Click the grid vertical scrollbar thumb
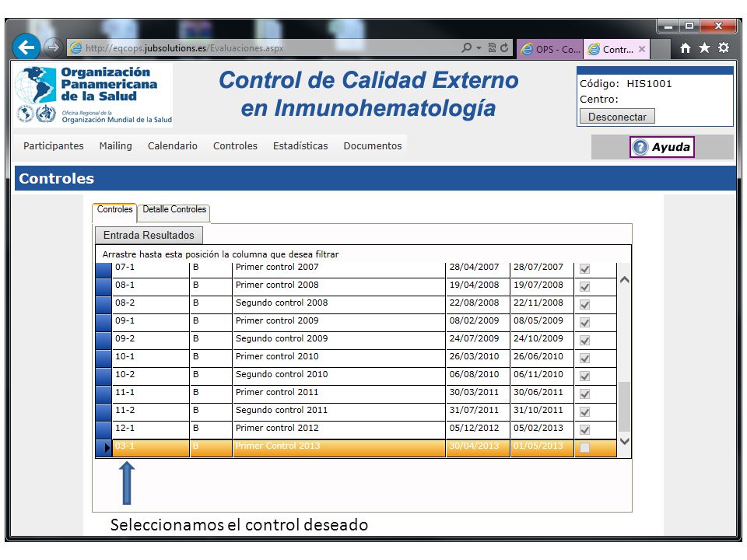 (625, 407)
